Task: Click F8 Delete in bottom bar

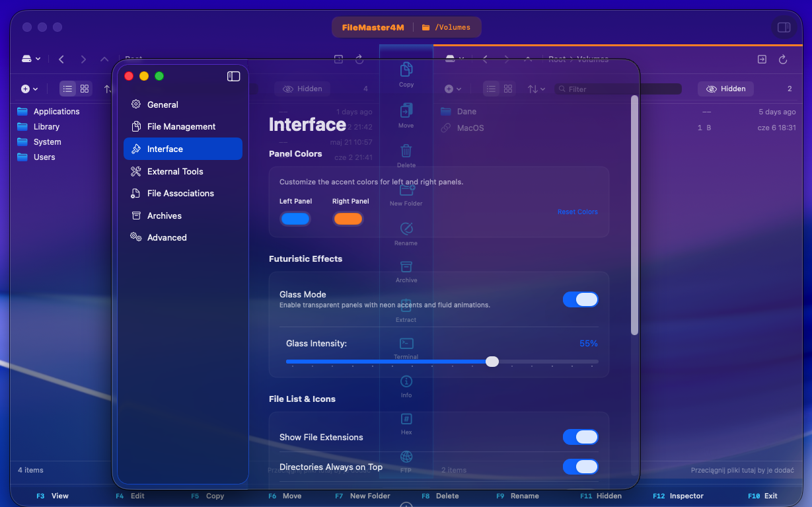Action: coord(440,496)
